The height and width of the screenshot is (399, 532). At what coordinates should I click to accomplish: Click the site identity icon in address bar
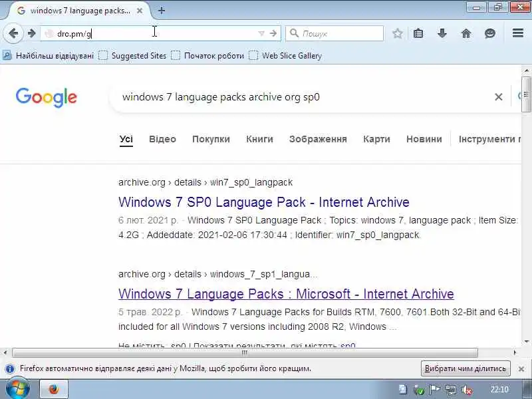click(49, 34)
